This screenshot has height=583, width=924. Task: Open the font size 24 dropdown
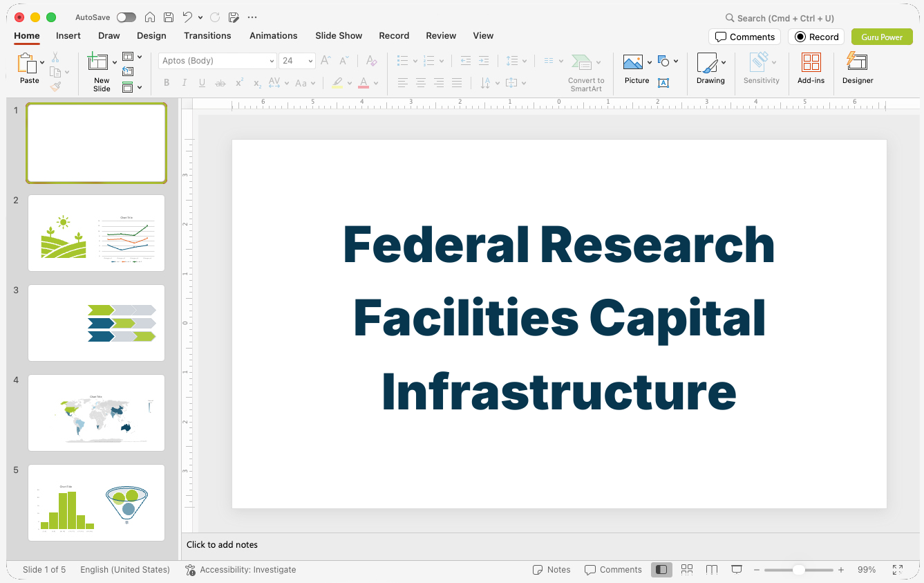point(311,61)
